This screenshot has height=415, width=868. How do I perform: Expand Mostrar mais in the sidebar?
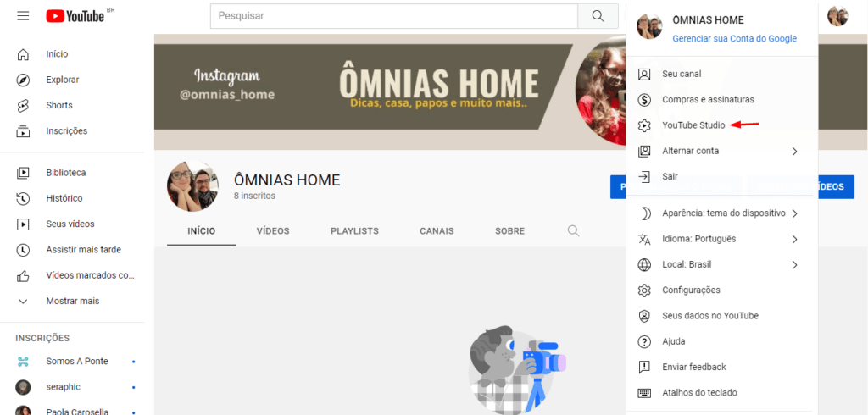(x=72, y=301)
